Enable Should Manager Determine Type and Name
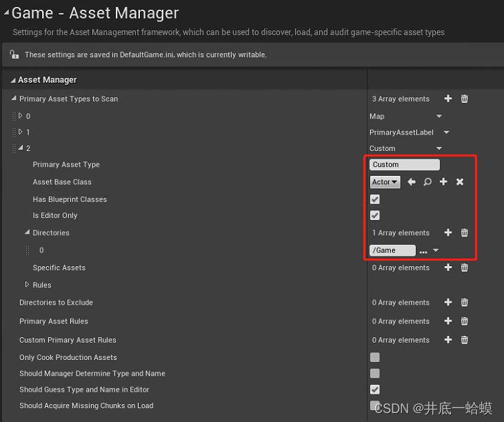Viewport: 504px width, 422px height. (x=375, y=373)
